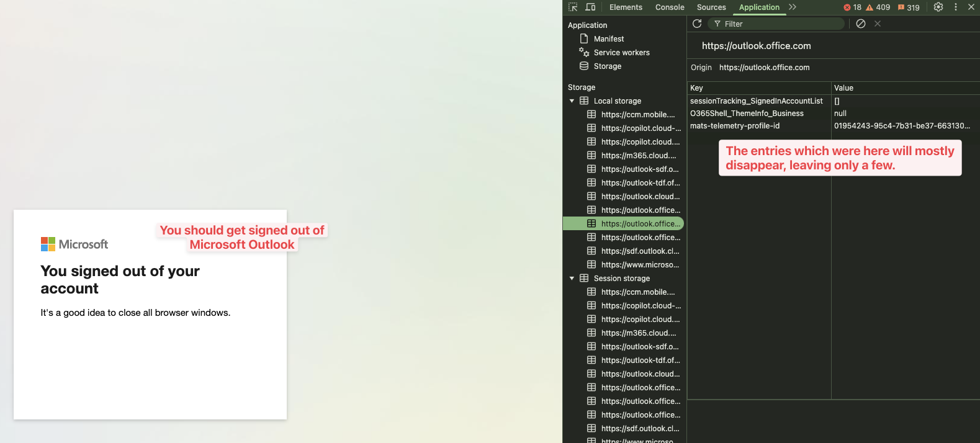980x443 pixels.
Task: Open DevTools settings gear
Action: point(938,7)
